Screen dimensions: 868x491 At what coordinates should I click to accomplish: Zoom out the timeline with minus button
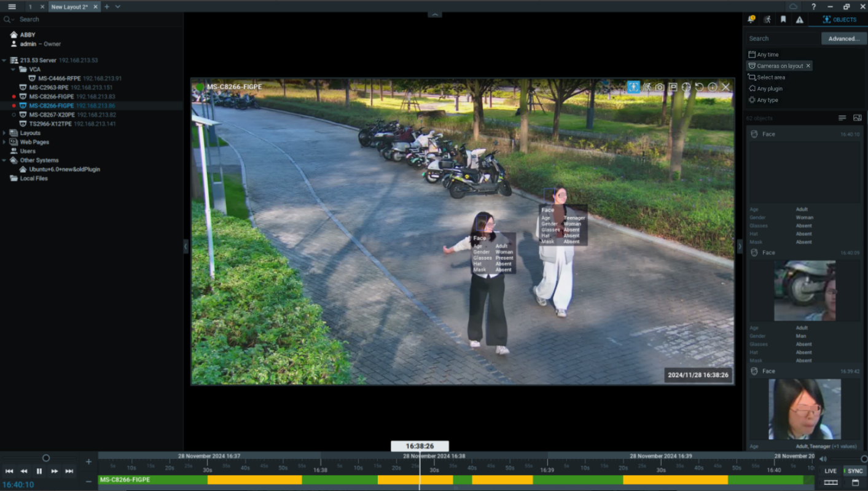point(88,481)
